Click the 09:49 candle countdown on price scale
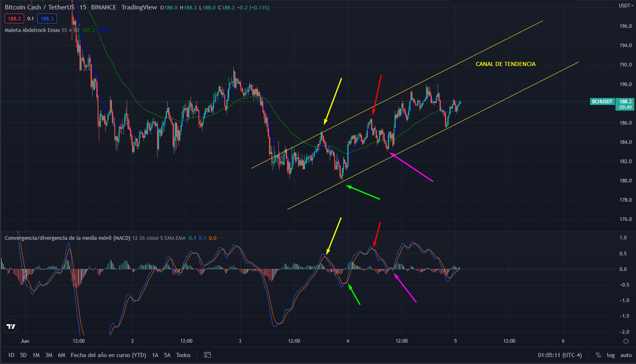 click(625, 107)
